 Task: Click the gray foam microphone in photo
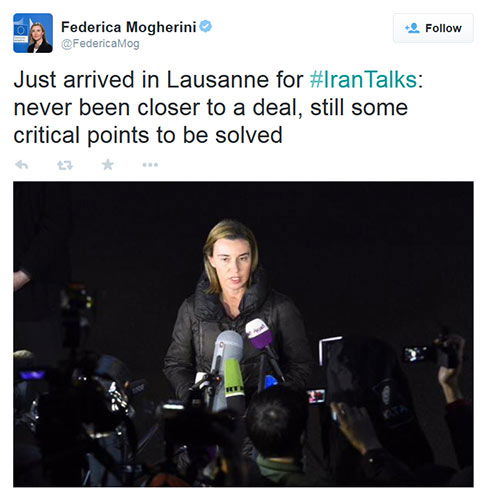click(x=228, y=347)
